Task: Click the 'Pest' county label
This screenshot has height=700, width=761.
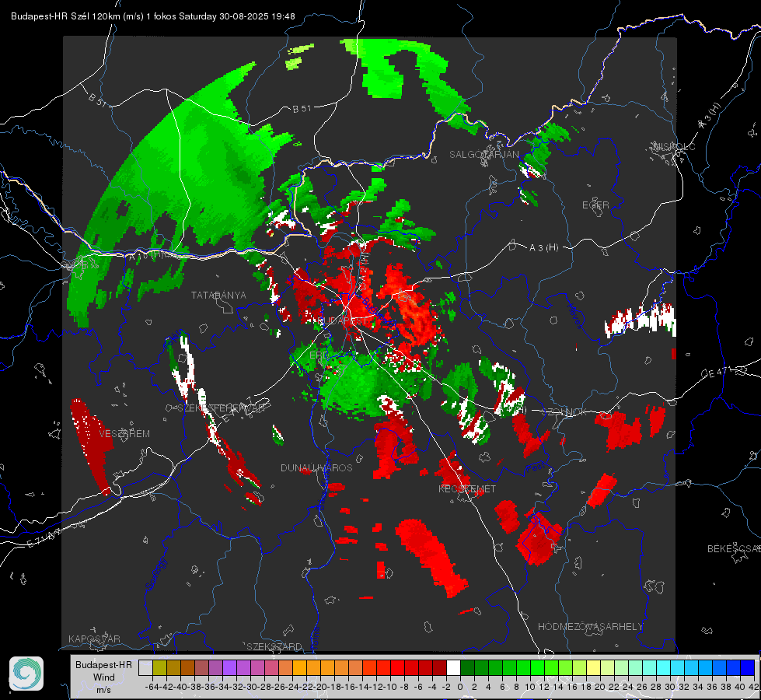Action: pos(536,467)
